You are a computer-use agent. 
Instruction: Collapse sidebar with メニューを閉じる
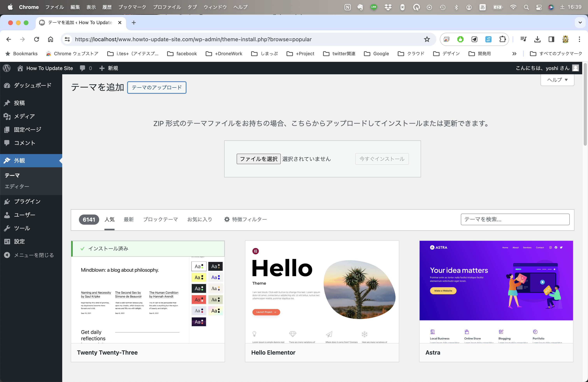[x=31, y=255]
